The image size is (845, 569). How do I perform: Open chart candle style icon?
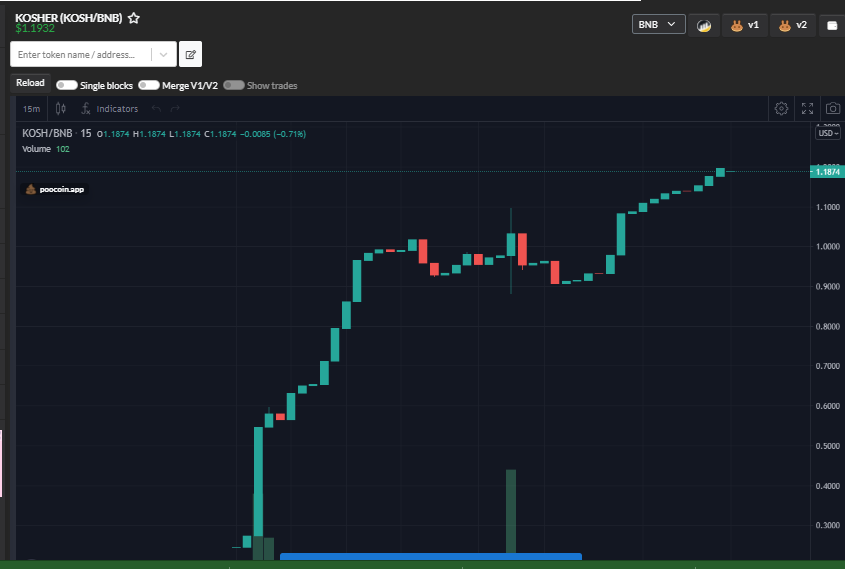coord(61,109)
